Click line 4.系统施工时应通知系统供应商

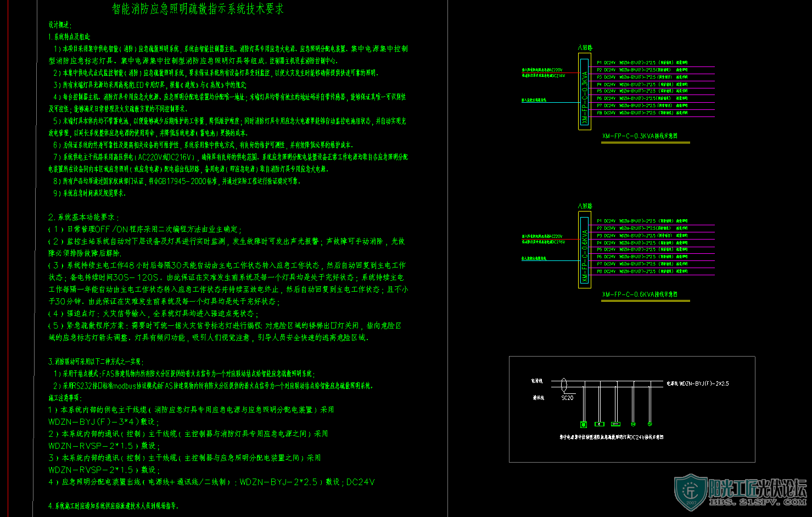click(x=114, y=505)
